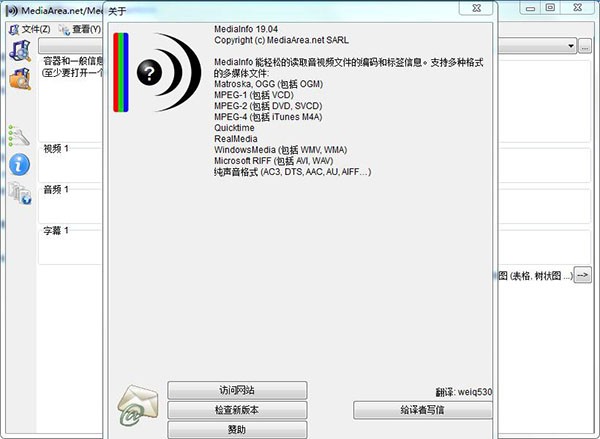Image resolution: width=600 pixels, height=439 pixels.
Task: Click the 'MPEG-2 (包括 DVD, SVCD)' line
Action: (268, 106)
